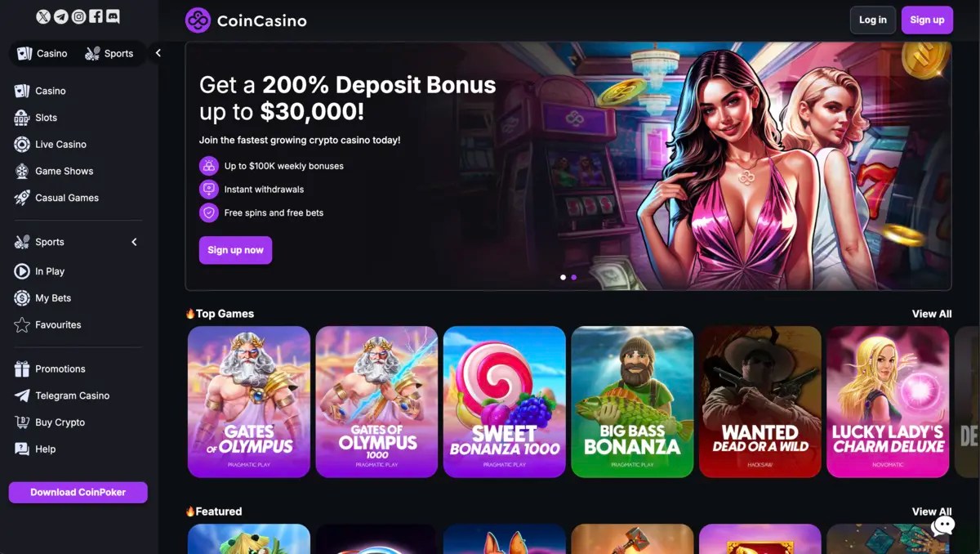Click the Sign up now button

(x=235, y=250)
